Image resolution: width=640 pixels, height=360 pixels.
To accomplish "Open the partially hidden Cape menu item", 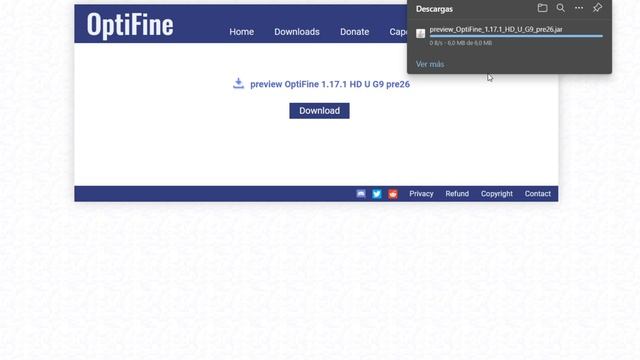I will tap(398, 32).
